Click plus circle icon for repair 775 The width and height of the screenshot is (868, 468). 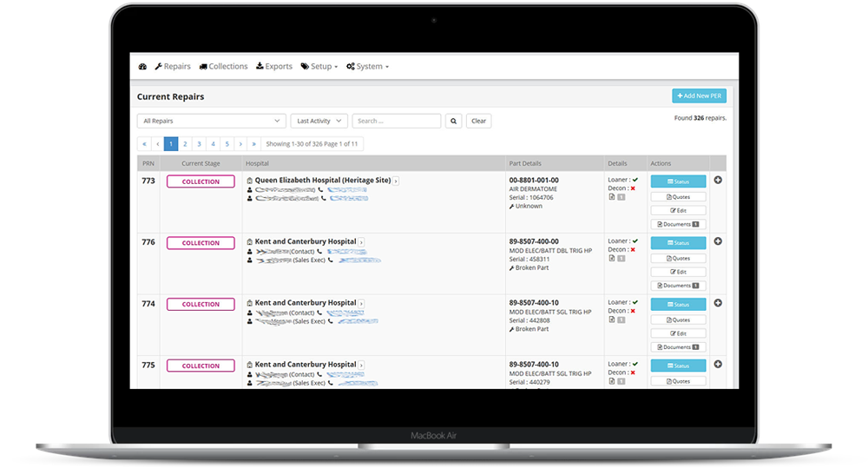pos(718,365)
